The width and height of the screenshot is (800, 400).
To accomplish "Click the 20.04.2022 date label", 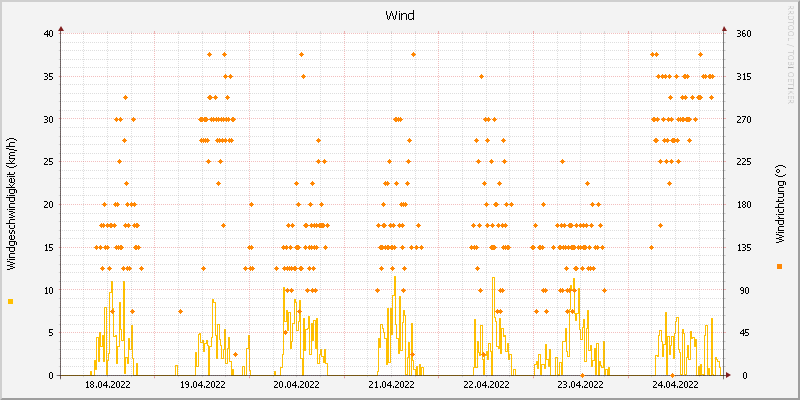I will pos(297,385).
